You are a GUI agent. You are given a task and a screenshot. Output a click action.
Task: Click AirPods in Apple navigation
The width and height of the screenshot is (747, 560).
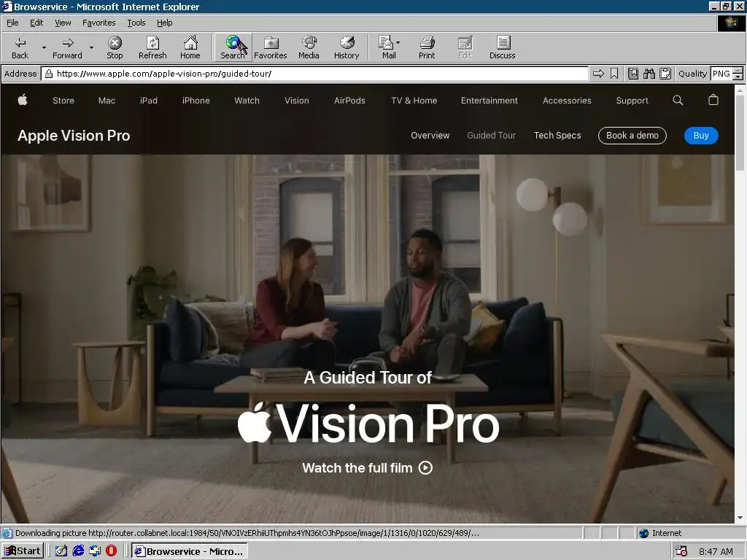point(349,101)
